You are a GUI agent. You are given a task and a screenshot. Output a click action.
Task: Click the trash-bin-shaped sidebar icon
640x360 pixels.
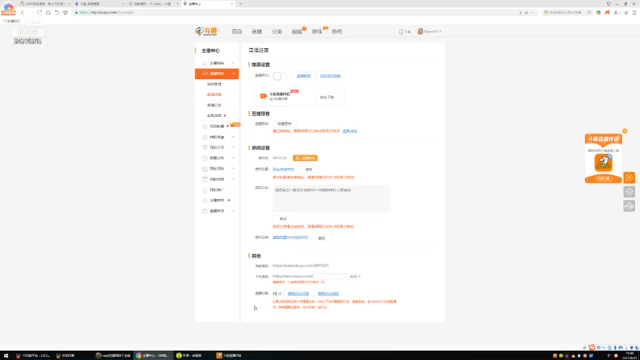pyautogui.click(x=205, y=147)
